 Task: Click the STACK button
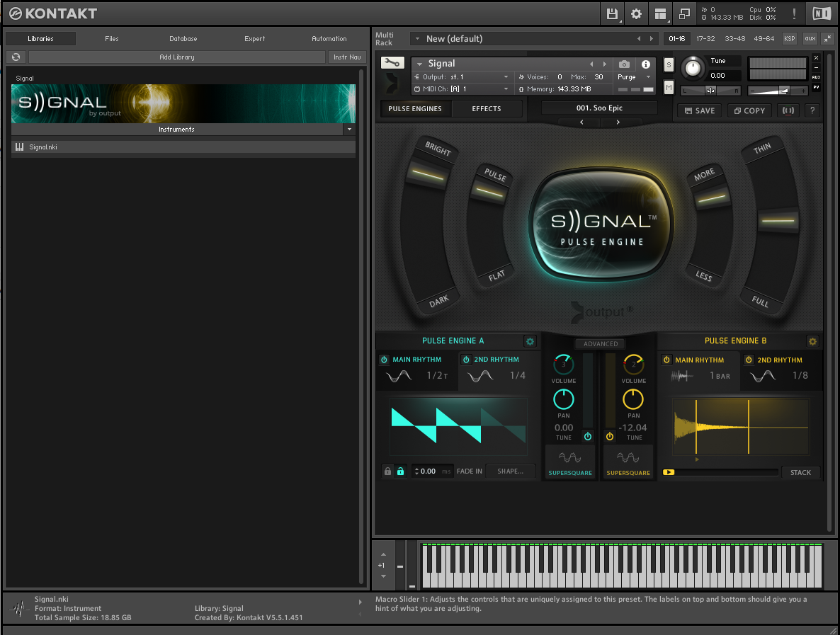(x=800, y=472)
